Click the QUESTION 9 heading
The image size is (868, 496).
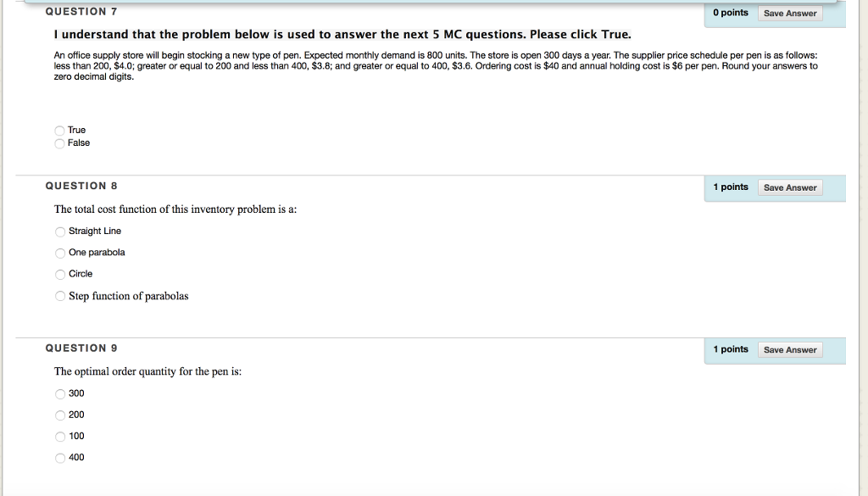tap(81, 348)
